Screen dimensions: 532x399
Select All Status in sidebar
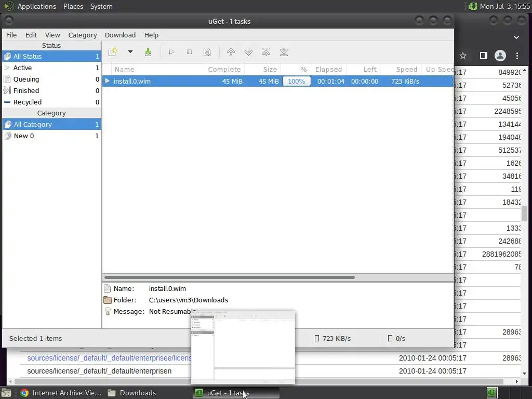coord(51,56)
